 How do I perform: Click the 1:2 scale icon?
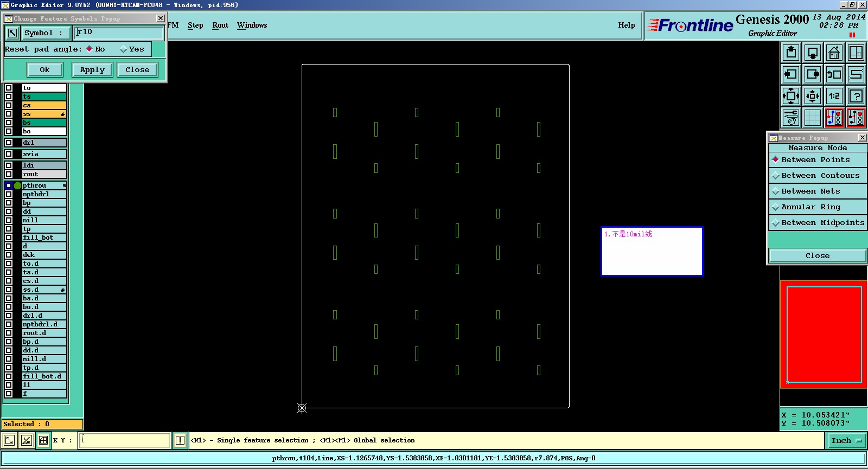coord(834,96)
